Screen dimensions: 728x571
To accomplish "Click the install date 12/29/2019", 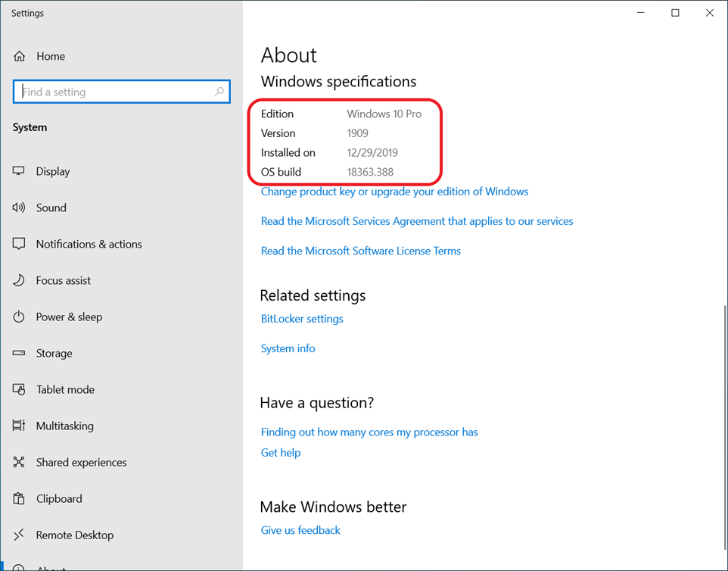I will click(372, 153).
